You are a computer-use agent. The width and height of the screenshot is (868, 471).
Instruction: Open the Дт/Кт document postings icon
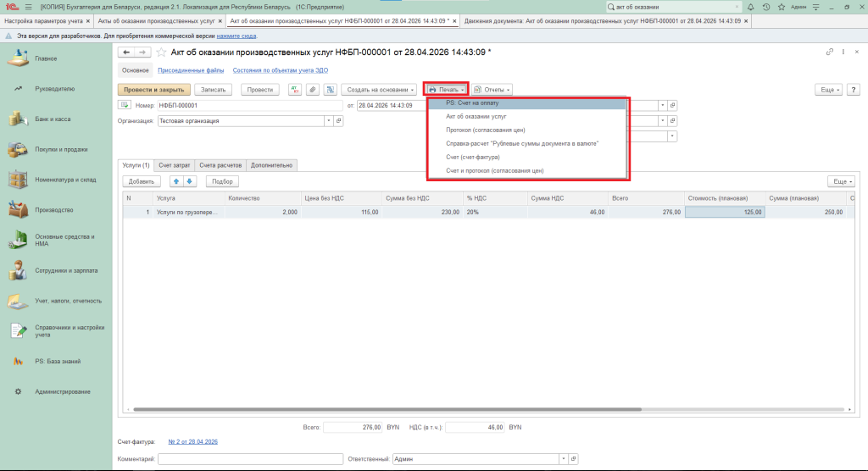[x=295, y=90]
